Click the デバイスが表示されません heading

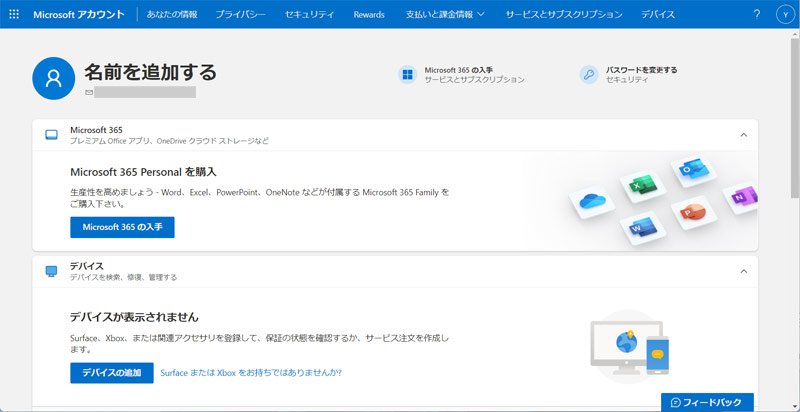[134, 317]
